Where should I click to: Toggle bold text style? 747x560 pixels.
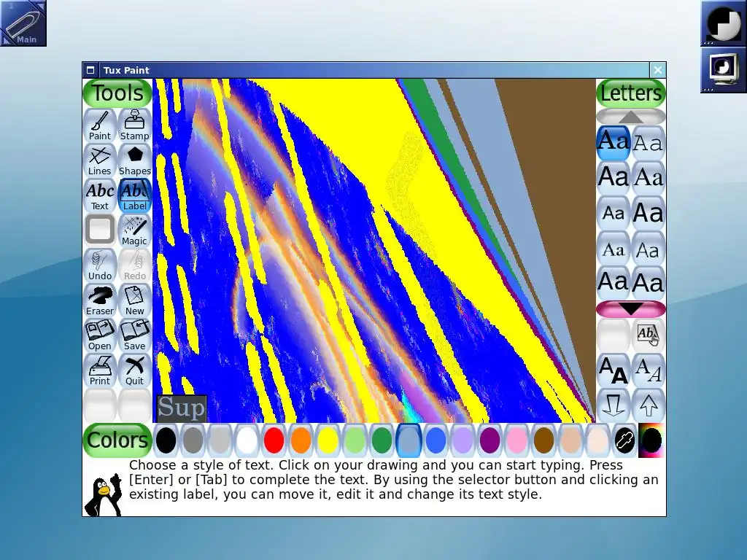pyautogui.click(x=613, y=371)
